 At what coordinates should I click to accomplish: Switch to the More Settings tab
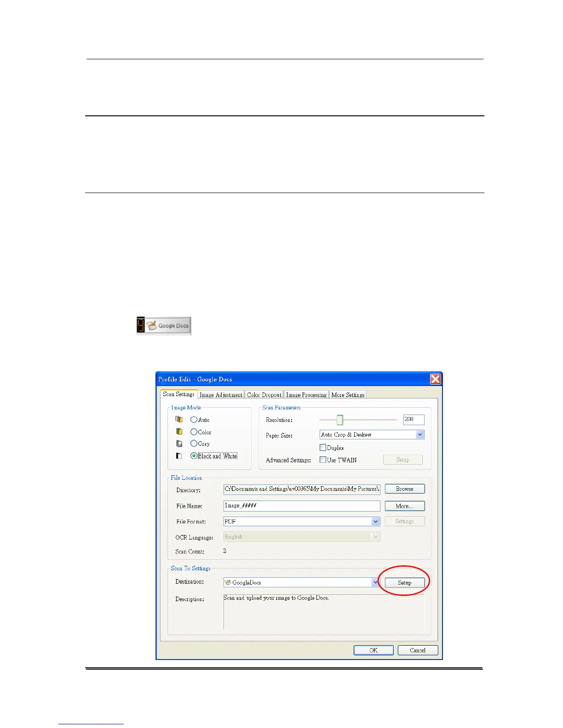(x=348, y=395)
